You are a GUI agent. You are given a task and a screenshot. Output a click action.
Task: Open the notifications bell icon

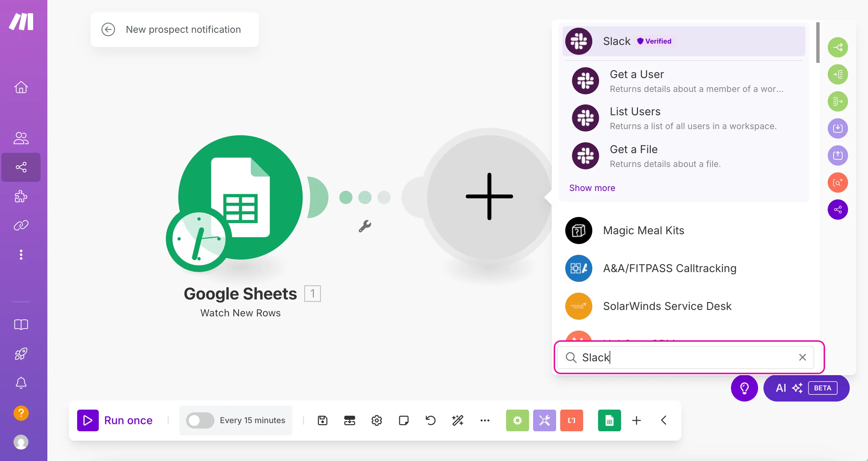[x=21, y=383]
